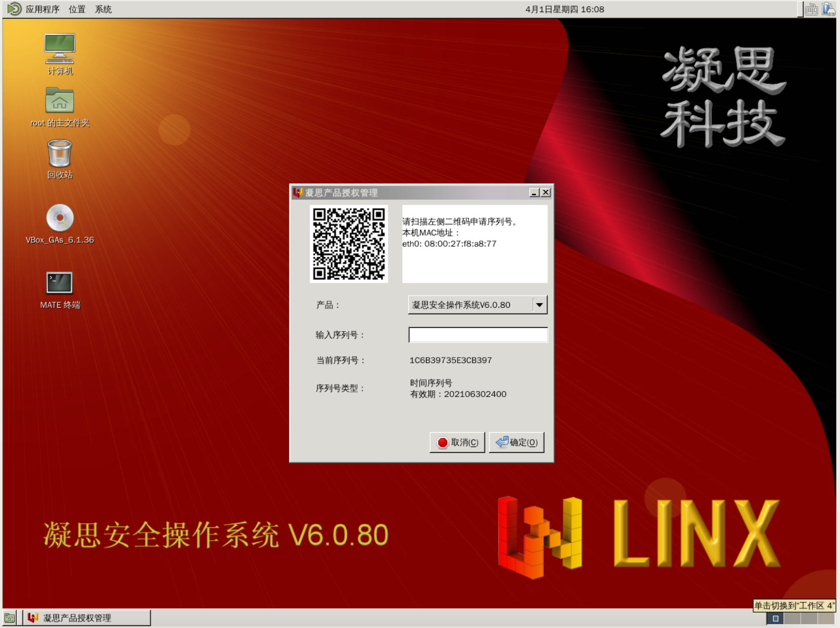This screenshot has width=840, height=628.
Task: Click the 当前序列号： label
Action: (341, 360)
